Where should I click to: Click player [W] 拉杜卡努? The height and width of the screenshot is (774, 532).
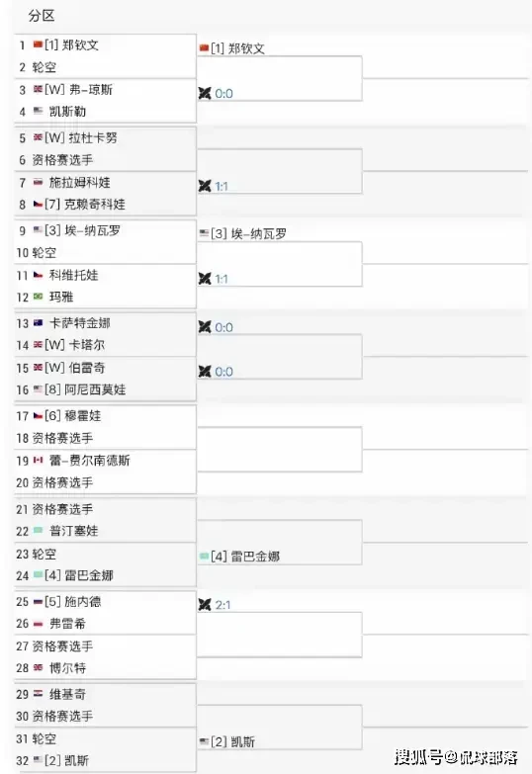(x=80, y=137)
